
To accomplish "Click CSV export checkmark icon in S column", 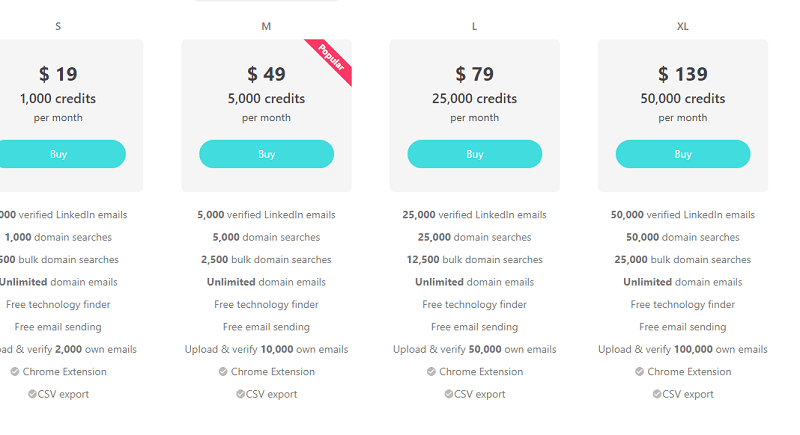I will [33, 394].
